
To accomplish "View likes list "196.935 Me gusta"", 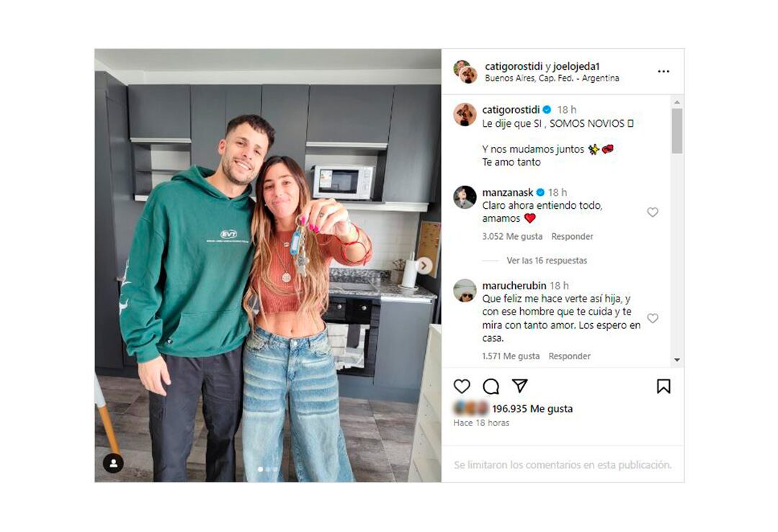I will 532,409.
